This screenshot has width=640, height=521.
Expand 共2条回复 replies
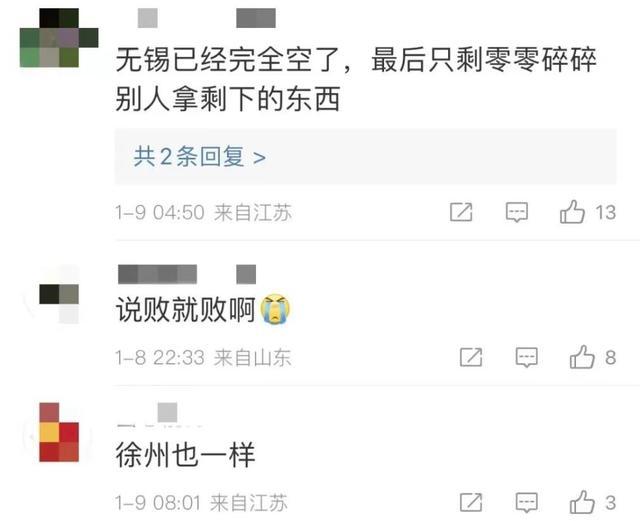pyautogui.click(x=200, y=157)
